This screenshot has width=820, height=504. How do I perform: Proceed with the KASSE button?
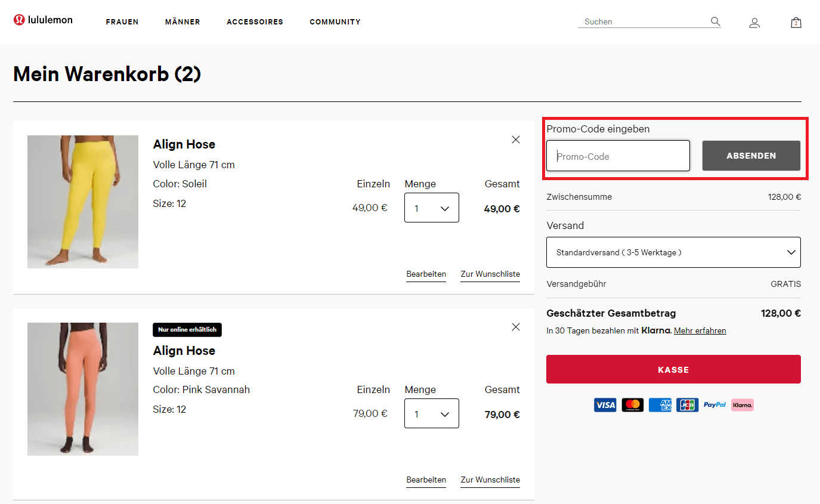[x=673, y=369]
